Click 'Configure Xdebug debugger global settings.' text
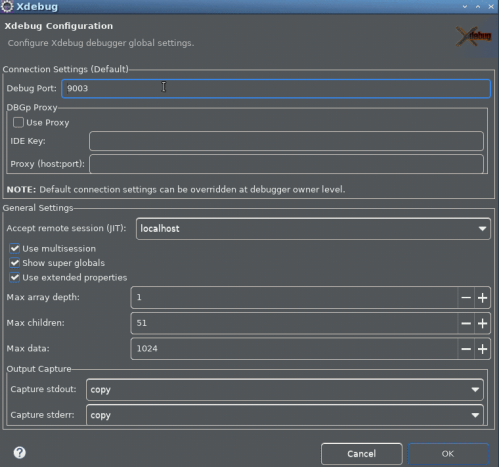The image size is (499, 467). tap(101, 43)
